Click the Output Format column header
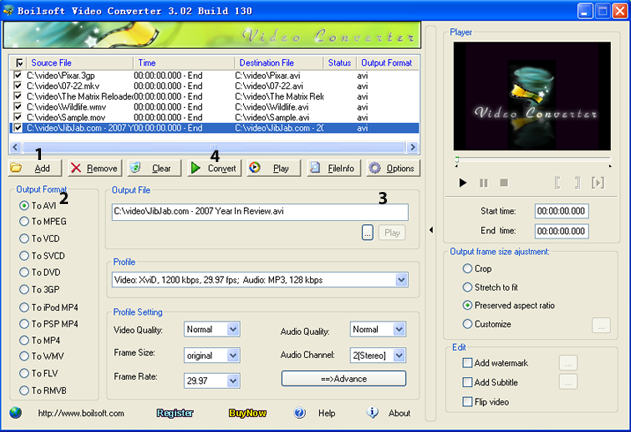 (388, 63)
